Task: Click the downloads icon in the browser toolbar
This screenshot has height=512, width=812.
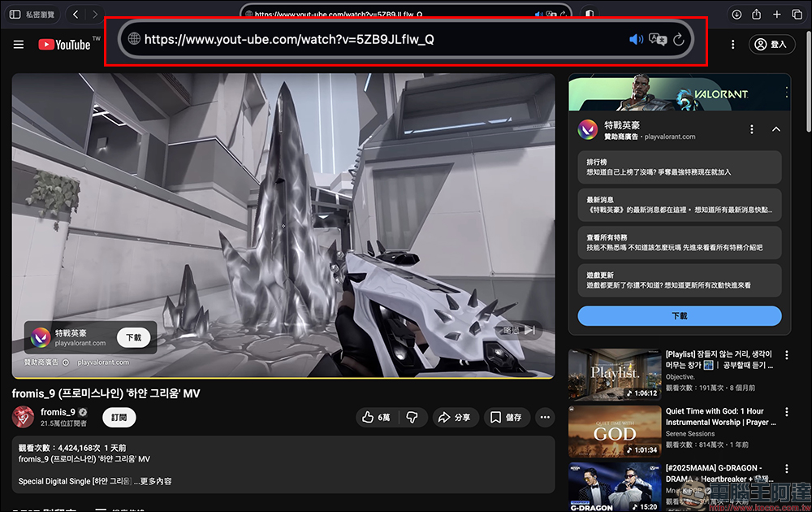Action: 736,14
